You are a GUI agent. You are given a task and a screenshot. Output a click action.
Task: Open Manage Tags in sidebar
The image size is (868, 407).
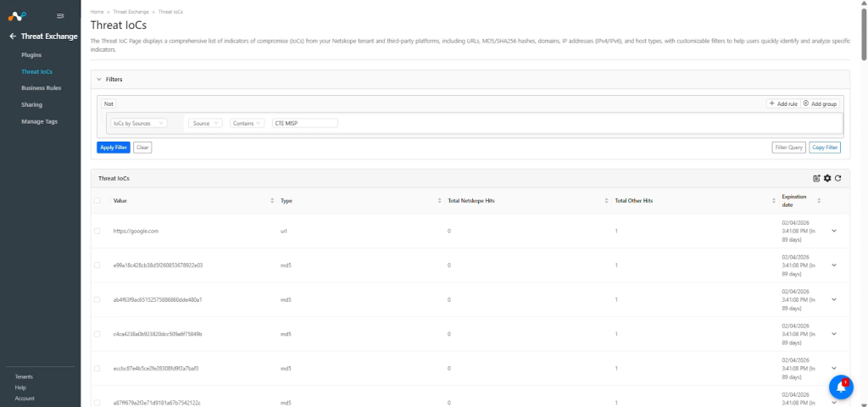click(39, 121)
